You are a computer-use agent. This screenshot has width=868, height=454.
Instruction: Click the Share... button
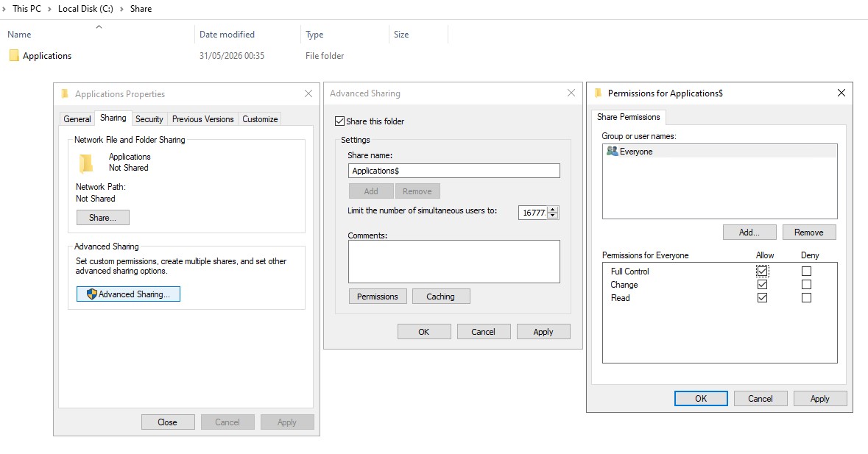[102, 217]
